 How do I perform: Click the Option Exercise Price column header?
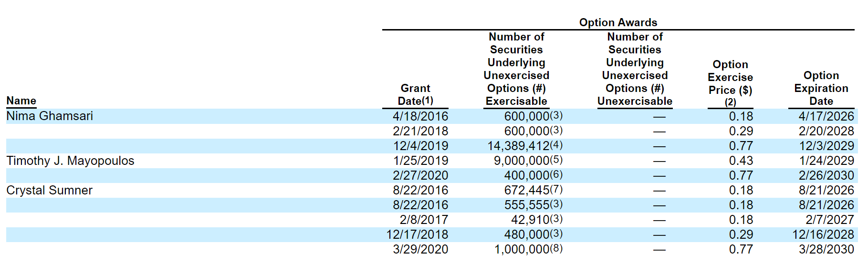coord(730,83)
